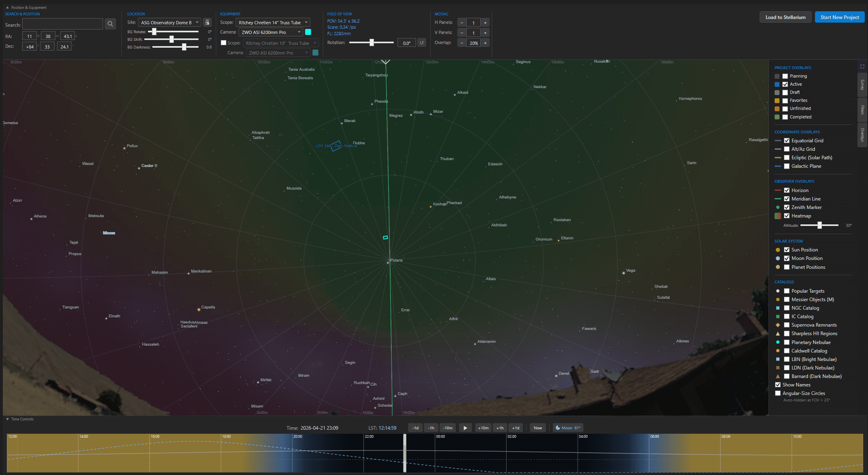This screenshot has width=868, height=475.
Task: Open the Camera dropdown ZWO ASI 6200mm Pro
Action: pyautogui.click(x=270, y=32)
